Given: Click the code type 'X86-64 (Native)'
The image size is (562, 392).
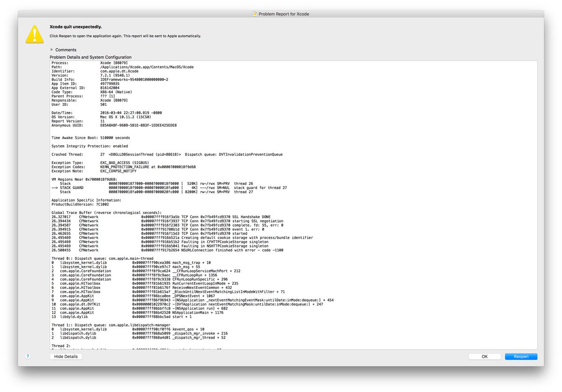Looking at the screenshot, I should click(x=116, y=92).
